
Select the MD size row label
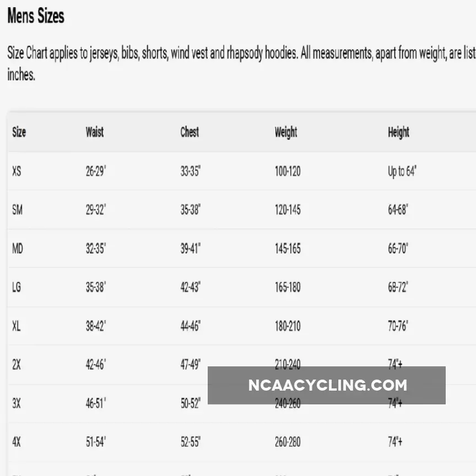18,248
